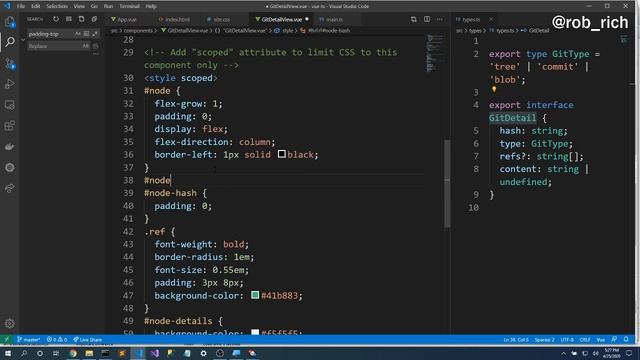640x360 pixels.
Task: Open the components breadcrumb dropdown
Action: (138, 31)
